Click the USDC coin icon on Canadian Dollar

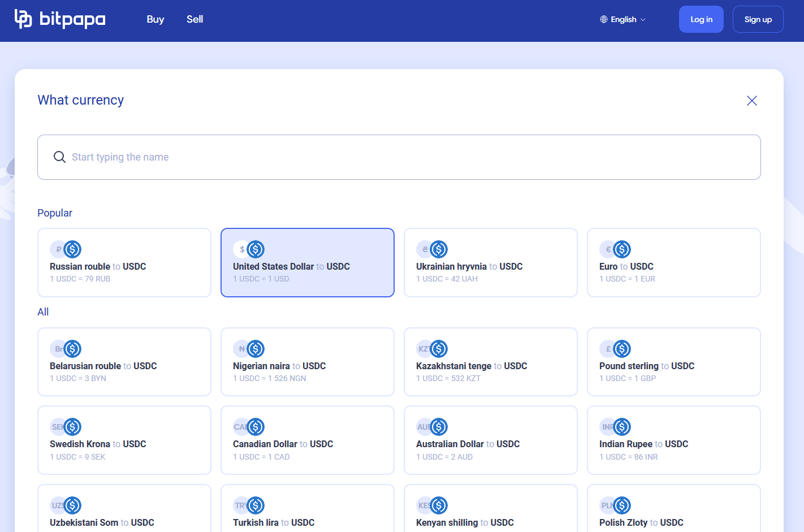tap(256, 427)
